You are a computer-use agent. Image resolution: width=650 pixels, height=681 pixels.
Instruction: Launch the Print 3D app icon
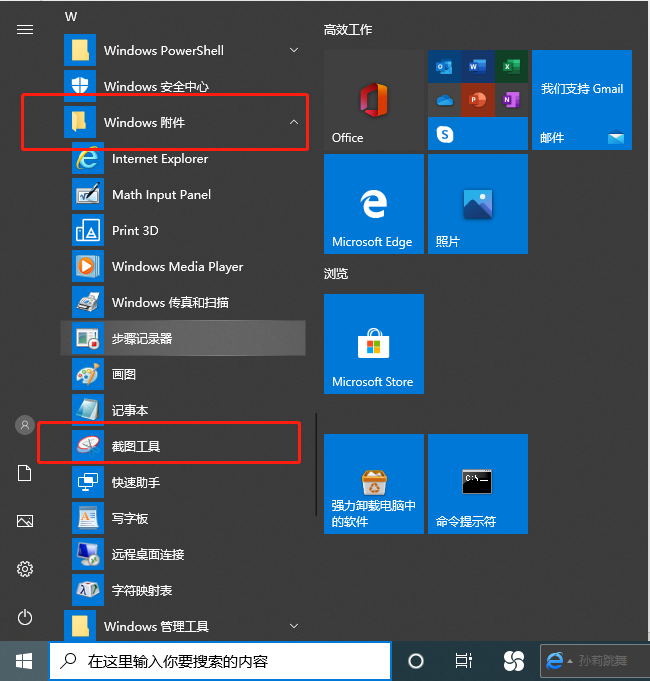pos(88,230)
